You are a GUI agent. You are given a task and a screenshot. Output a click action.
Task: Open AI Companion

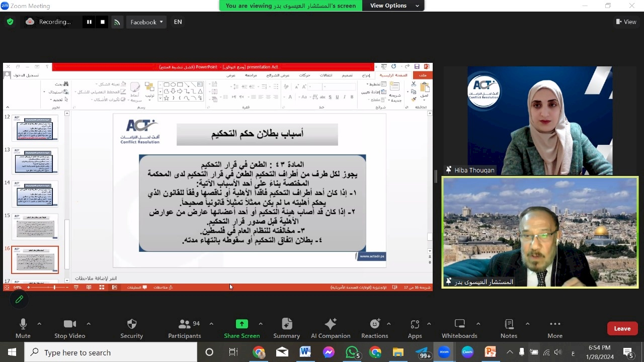coord(331,328)
